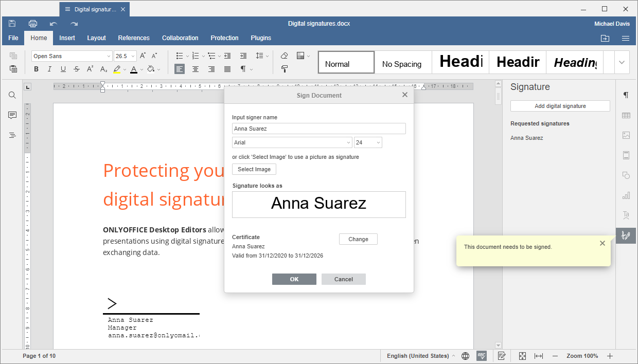This screenshot has width=638, height=364.
Task: Click the Open file location icon
Action: pos(605,38)
